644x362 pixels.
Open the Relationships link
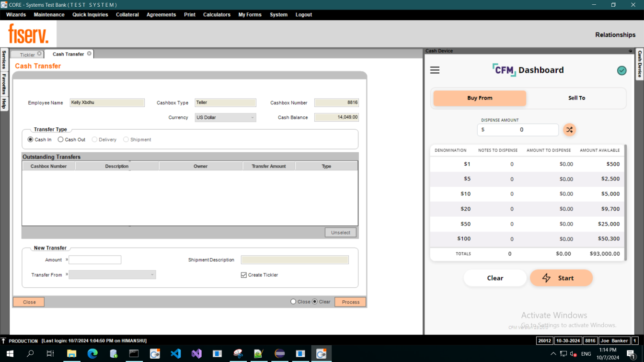(615, 35)
